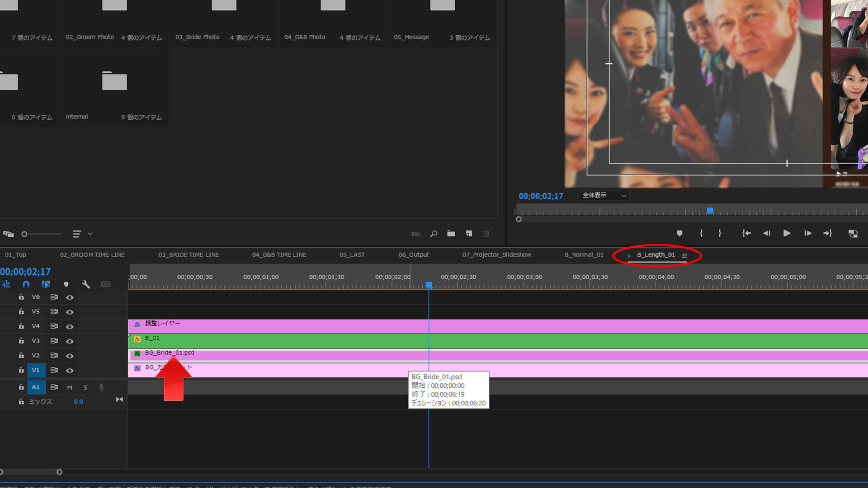868x488 pixels.
Task: Open timeline display settings wrench
Action: (86, 284)
